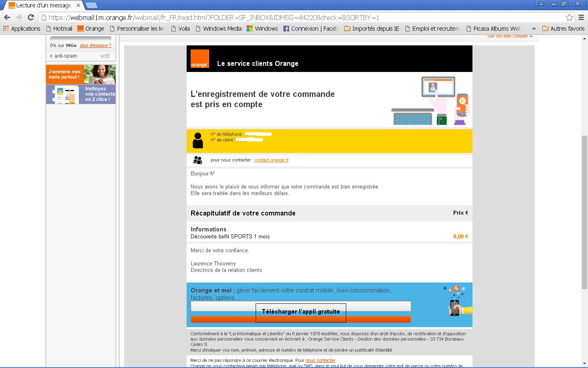Viewport: 588px width, 368px height.
Task: Click the page vertical scrollbar thumb
Action: pos(584,212)
